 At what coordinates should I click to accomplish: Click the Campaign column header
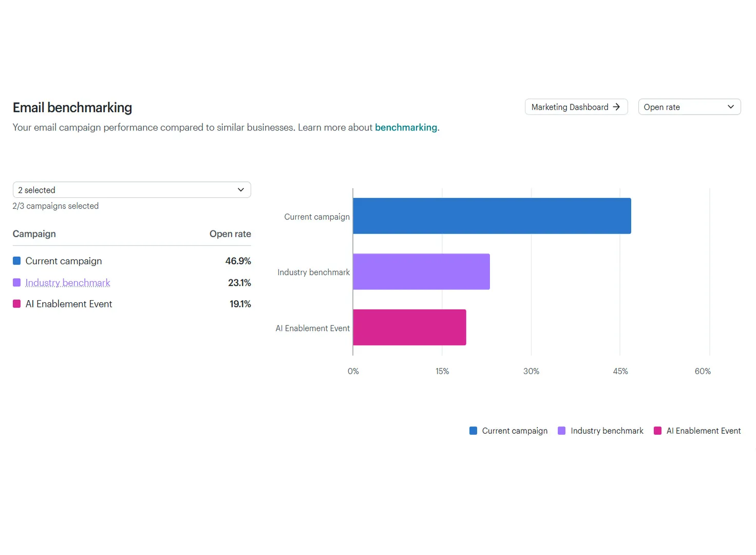pyautogui.click(x=34, y=234)
